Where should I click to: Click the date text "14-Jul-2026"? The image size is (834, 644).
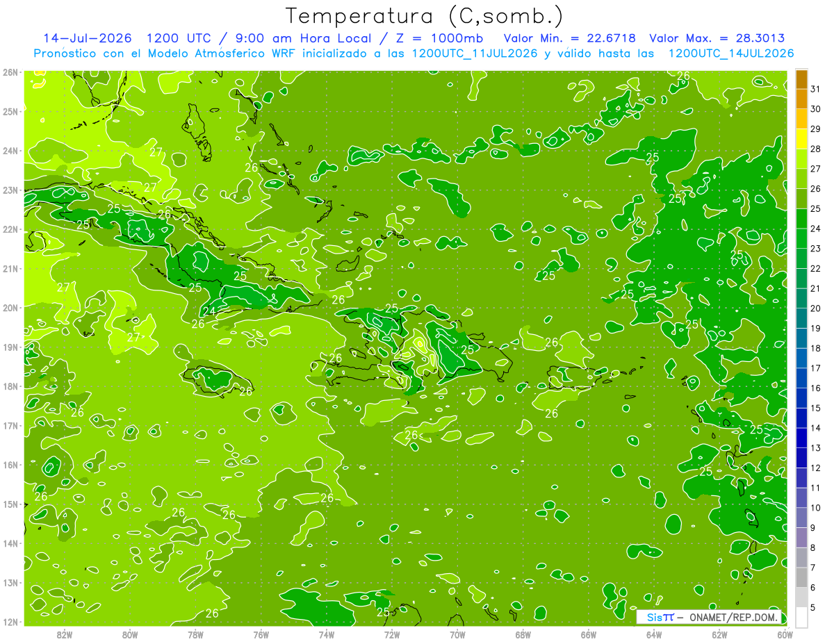point(88,38)
